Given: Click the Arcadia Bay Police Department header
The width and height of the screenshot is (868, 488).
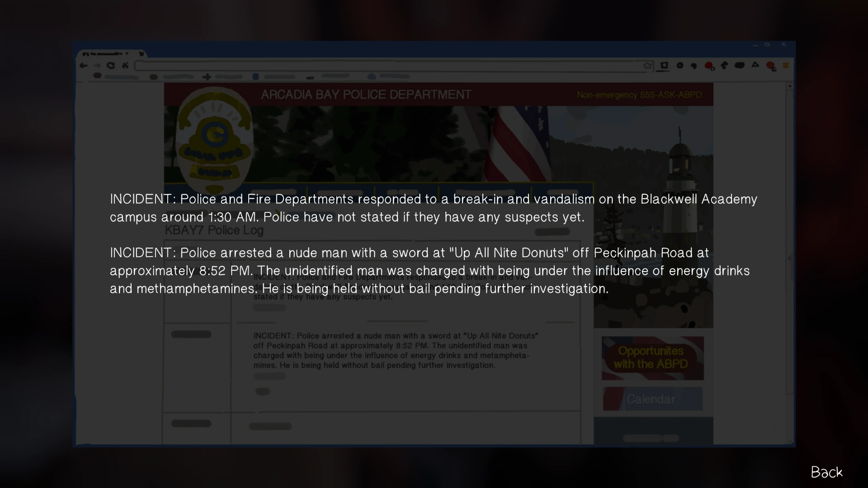Looking at the screenshot, I should tap(366, 94).
